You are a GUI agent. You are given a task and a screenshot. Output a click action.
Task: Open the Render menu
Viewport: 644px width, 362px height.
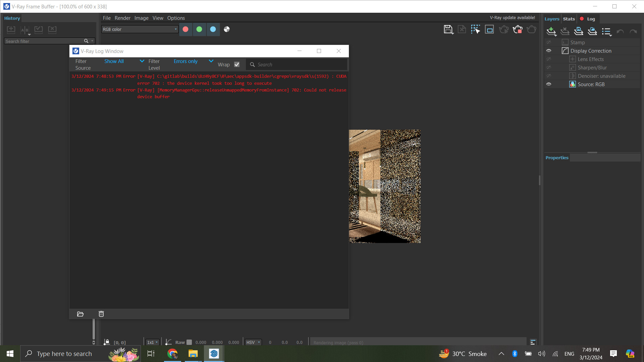(x=122, y=18)
